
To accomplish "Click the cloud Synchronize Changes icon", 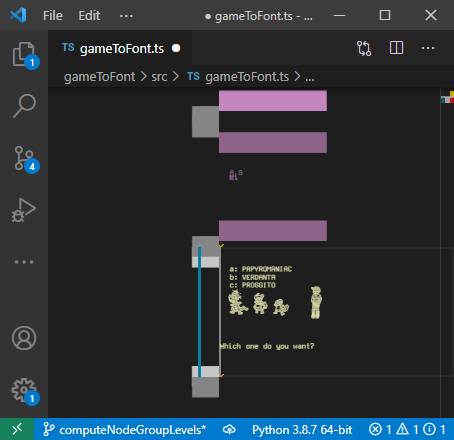I will point(229,430).
